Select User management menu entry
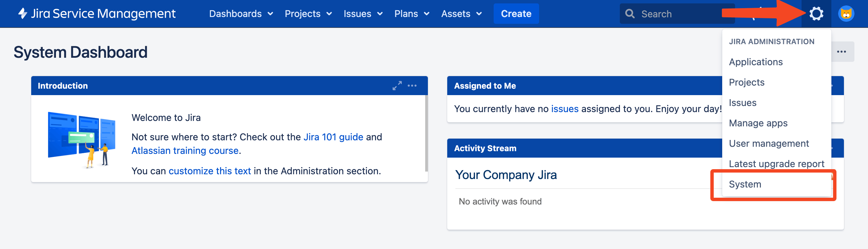Image resolution: width=868 pixels, height=249 pixels. point(776,143)
